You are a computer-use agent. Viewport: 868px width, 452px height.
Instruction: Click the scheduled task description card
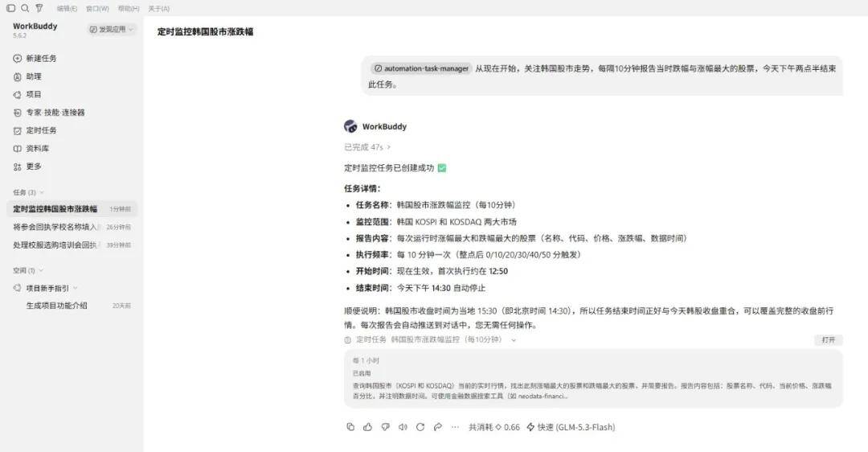pyautogui.click(x=593, y=378)
